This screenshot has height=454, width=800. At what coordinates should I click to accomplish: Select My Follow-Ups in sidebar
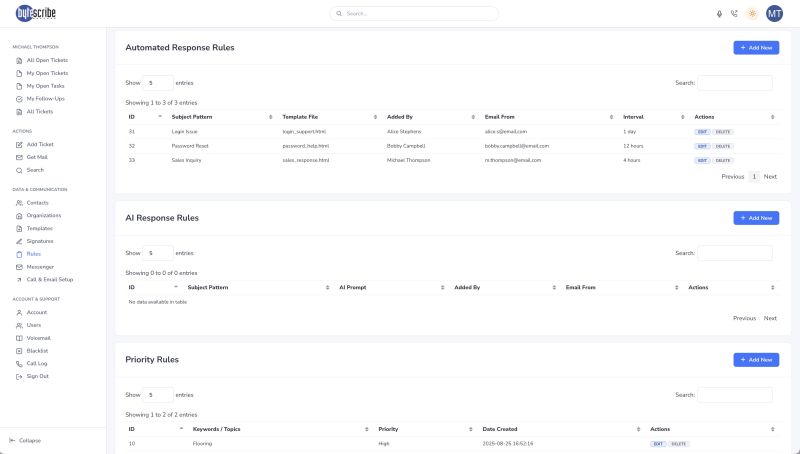click(x=45, y=99)
